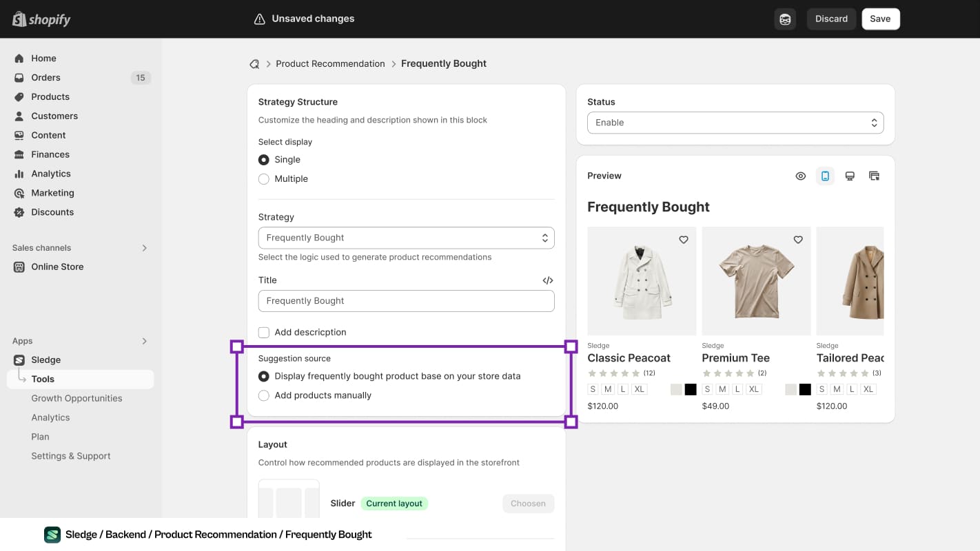Pick the black swatch under Classic Peacoat
This screenshot has height=551, width=980.
click(691, 390)
